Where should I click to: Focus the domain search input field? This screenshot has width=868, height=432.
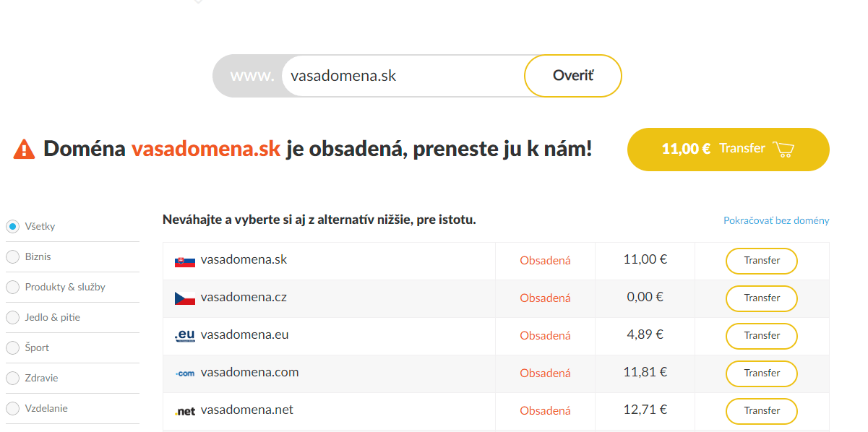point(403,76)
